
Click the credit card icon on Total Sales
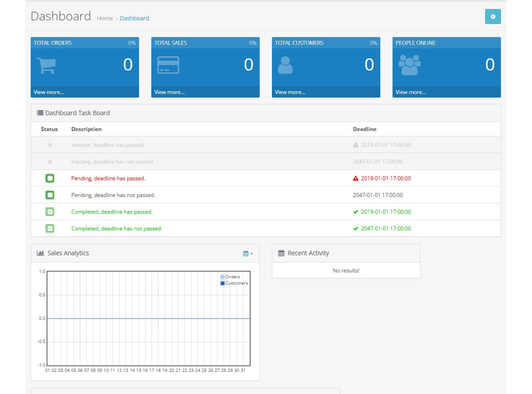[168, 65]
